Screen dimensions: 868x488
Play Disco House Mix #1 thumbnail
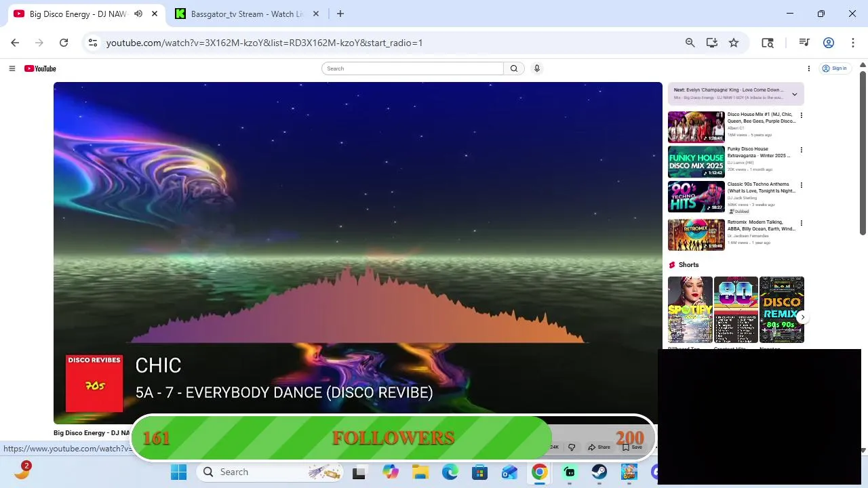point(696,127)
